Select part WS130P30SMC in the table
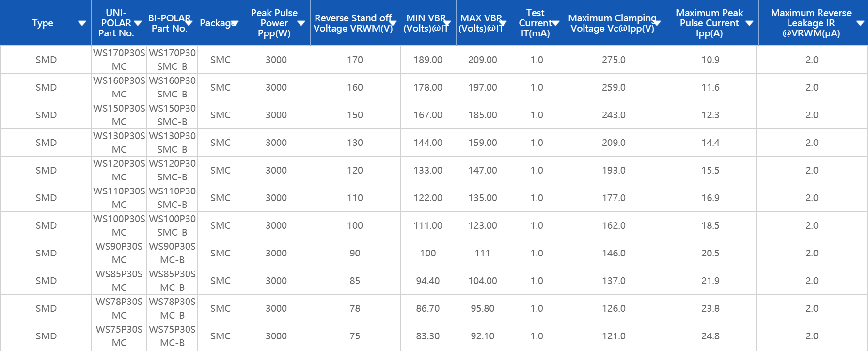868x351 pixels. [119, 143]
